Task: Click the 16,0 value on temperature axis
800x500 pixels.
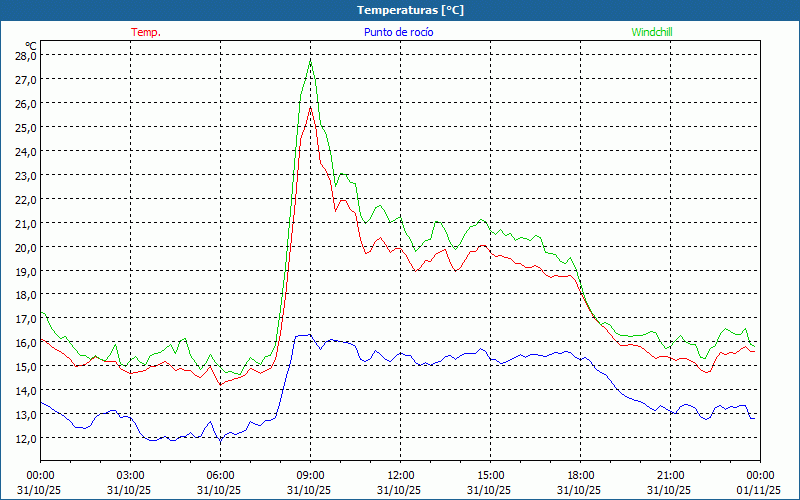Action: pyautogui.click(x=25, y=343)
